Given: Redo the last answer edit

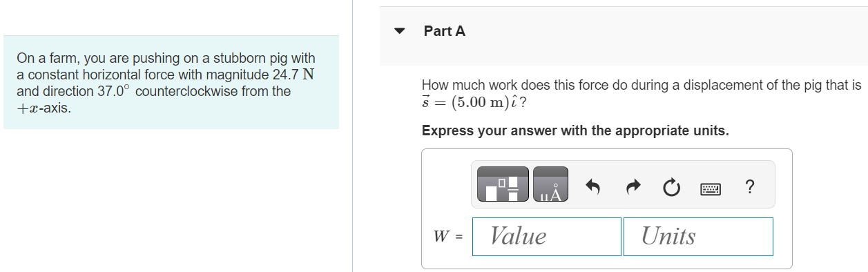Looking at the screenshot, I should click(633, 186).
